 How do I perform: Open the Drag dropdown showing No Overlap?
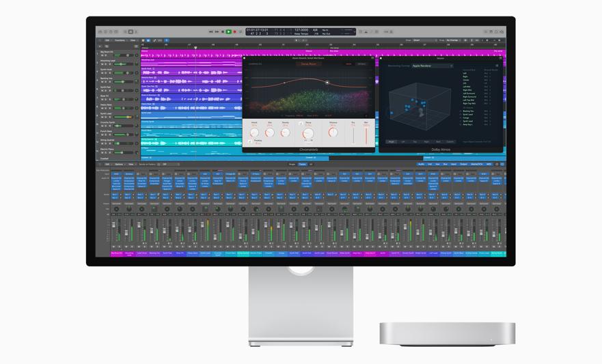click(x=454, y=40)
